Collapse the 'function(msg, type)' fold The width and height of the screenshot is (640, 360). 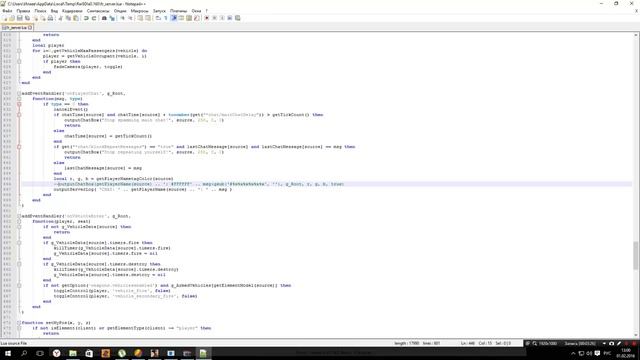19,99
